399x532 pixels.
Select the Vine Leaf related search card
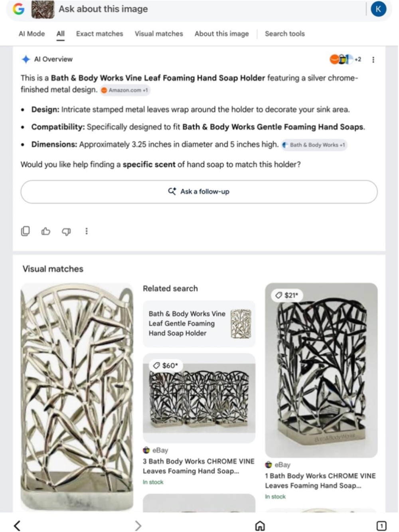pos(199,324)
